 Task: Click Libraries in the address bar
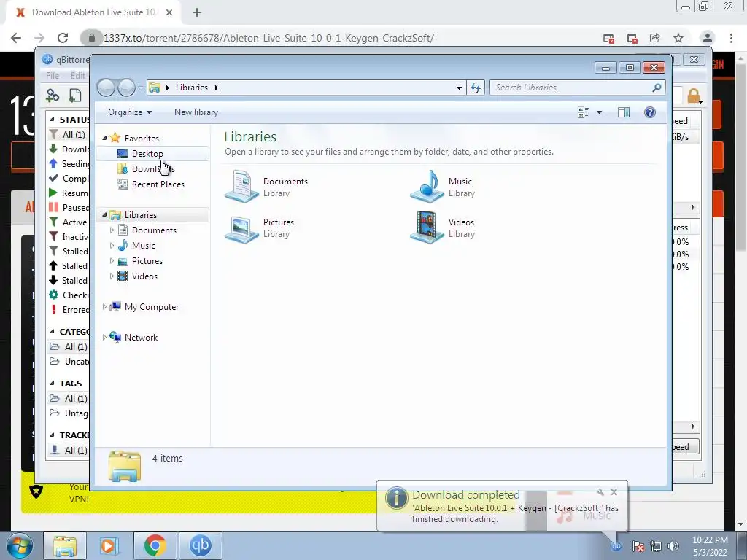[192, 87]
